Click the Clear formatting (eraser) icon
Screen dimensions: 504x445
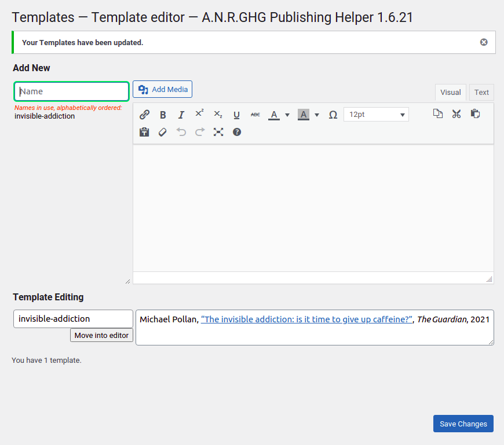click(163, 133)
